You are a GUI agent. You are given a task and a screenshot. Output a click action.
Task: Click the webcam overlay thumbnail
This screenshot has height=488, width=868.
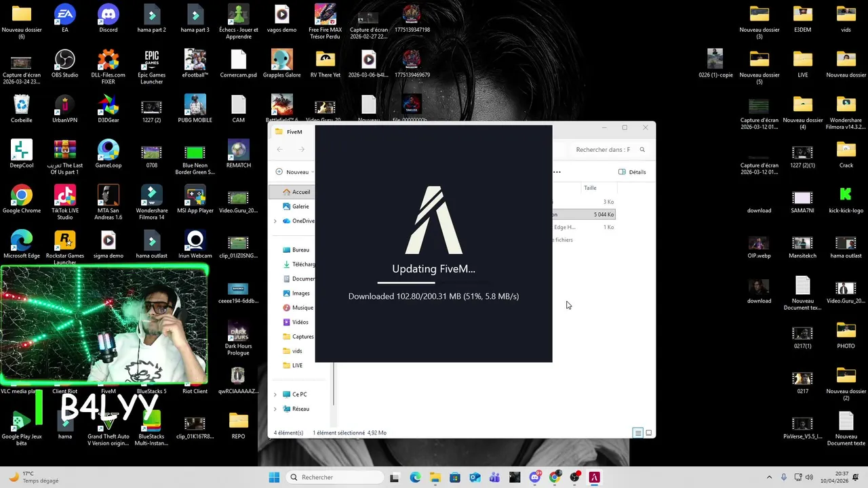point(104,325)
